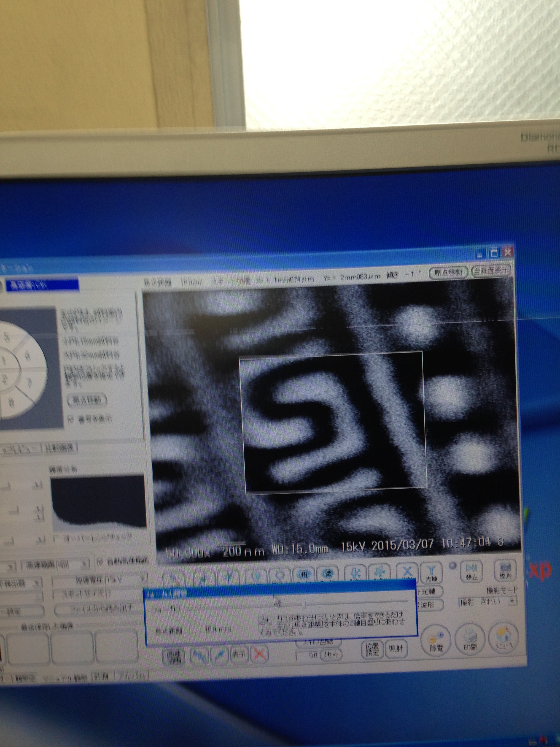The image size is (560, 747).
Task: Open the 撮影モード dropdown showing 撮影 きれい
Action: click(487, 601)
